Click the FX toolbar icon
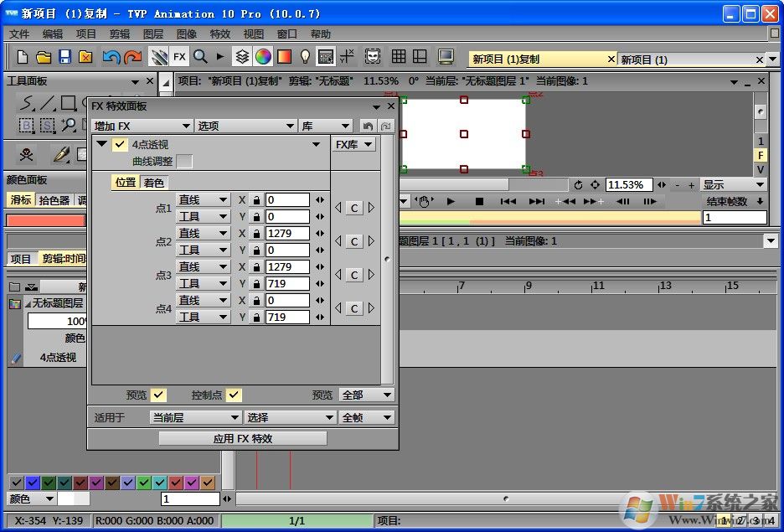Viewport: 784px width, 532px height. click(x=181, y=56)
